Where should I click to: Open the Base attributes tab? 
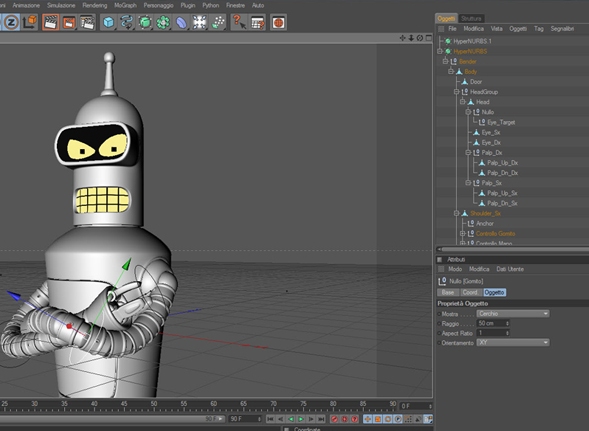449,292
